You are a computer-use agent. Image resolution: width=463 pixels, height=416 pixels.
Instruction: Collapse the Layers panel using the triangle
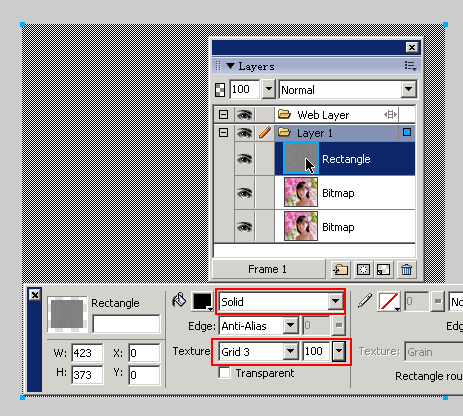(230, 66)
